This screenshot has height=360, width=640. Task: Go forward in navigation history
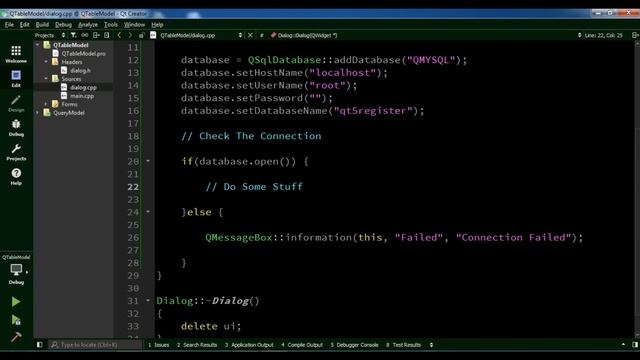pyautogui.click(x=130, y=36)
